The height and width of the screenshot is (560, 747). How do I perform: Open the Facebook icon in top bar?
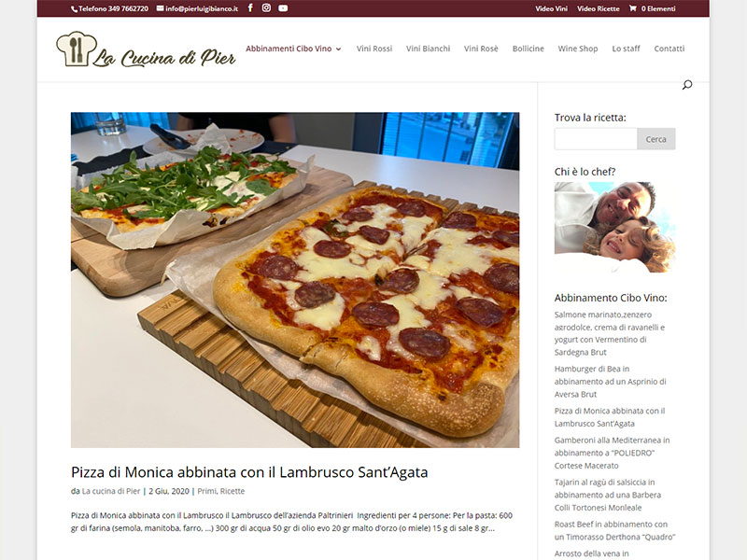tap(250, 8)
